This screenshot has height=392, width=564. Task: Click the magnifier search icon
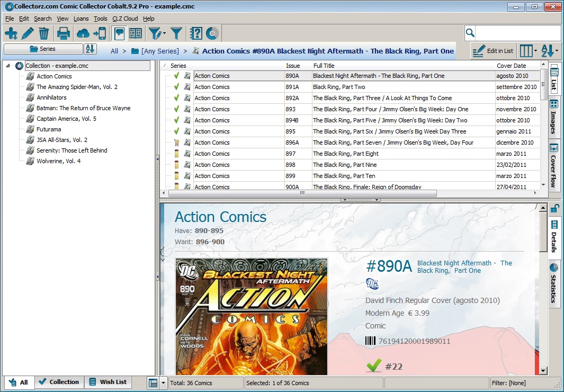tap(470, 33)
